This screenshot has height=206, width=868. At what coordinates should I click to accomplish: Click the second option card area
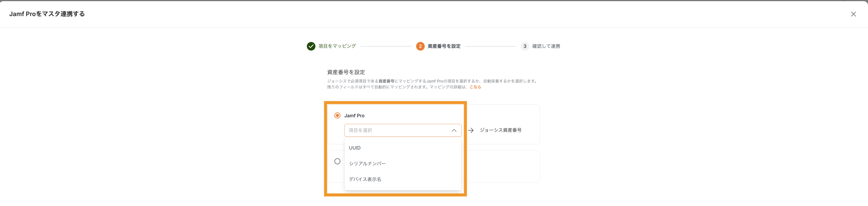point(502,167)
